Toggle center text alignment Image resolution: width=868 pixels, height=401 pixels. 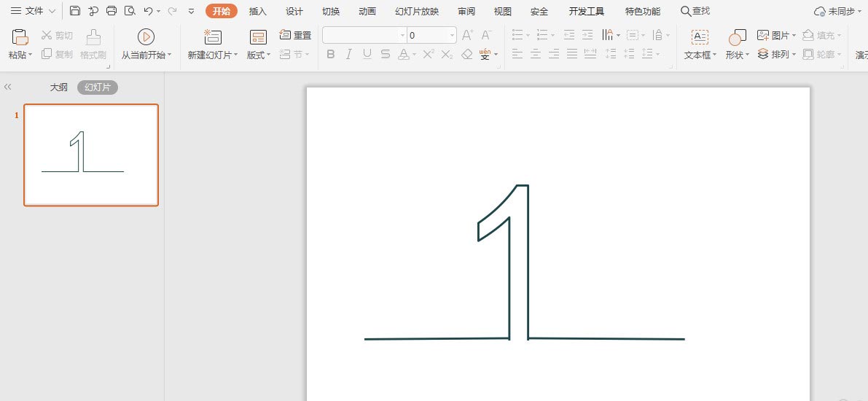pyautogui.click(x=536, y=54)
